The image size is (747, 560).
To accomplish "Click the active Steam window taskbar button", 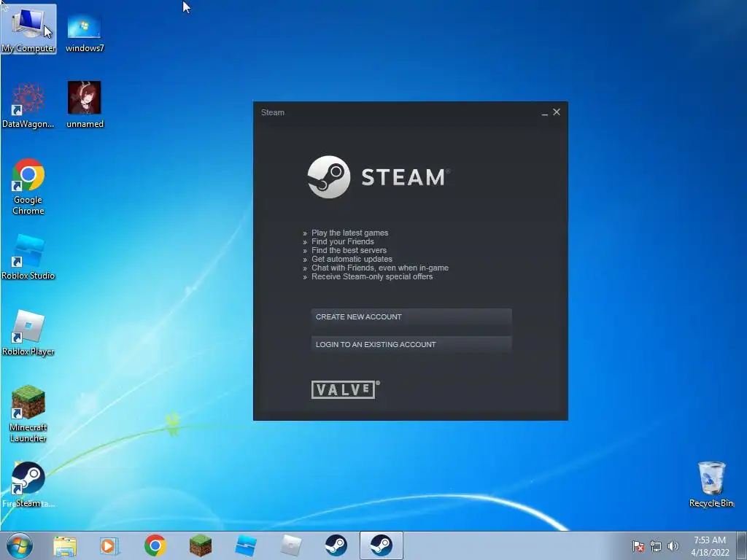I will tap(381, 545).
